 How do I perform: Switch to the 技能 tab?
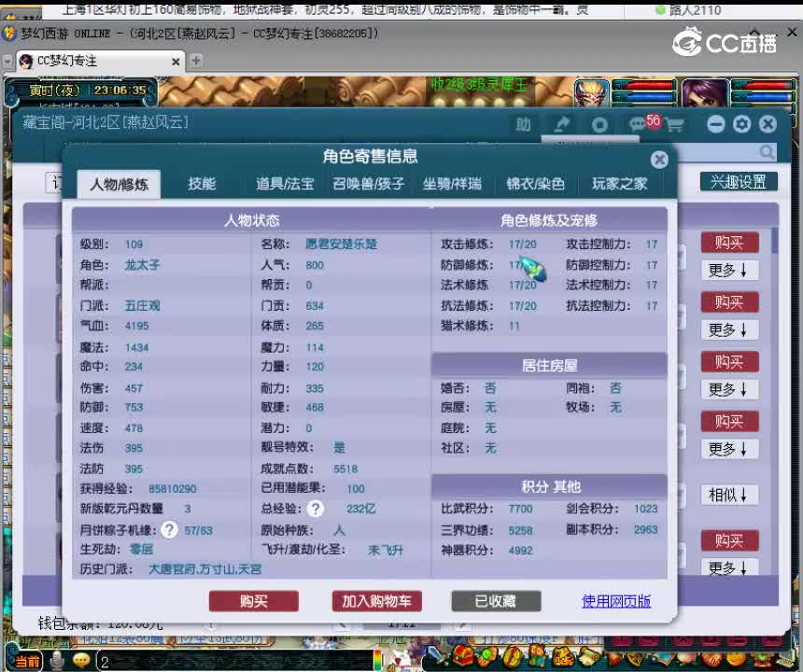click(x=202, y=184)
